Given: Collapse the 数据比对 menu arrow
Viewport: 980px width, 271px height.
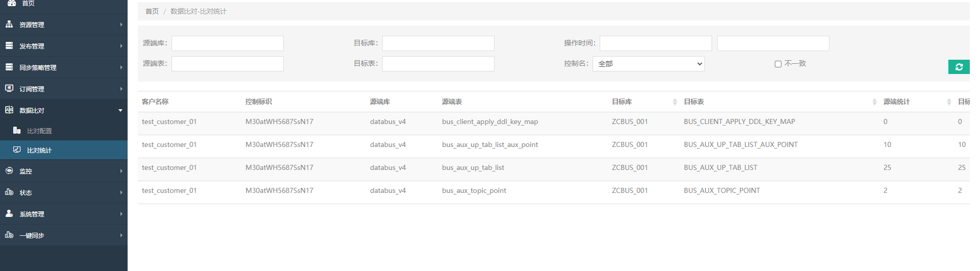Looking at the screenshot, I should point(120,110).
